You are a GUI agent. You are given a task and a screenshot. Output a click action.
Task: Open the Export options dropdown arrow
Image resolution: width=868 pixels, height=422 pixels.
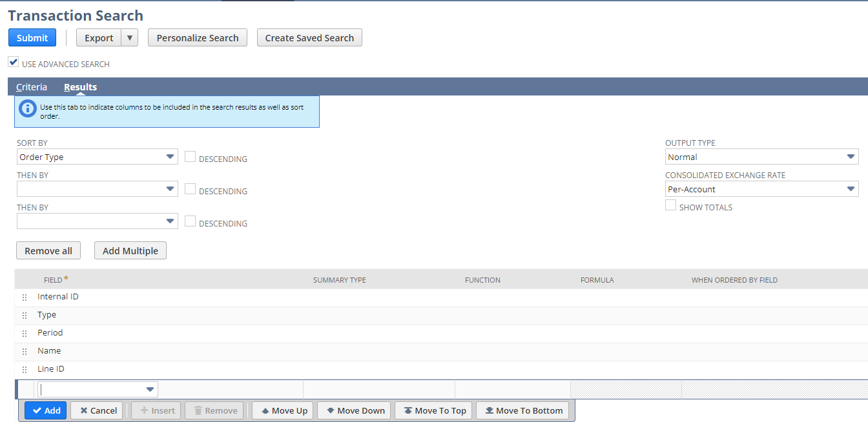click(129, 37)
